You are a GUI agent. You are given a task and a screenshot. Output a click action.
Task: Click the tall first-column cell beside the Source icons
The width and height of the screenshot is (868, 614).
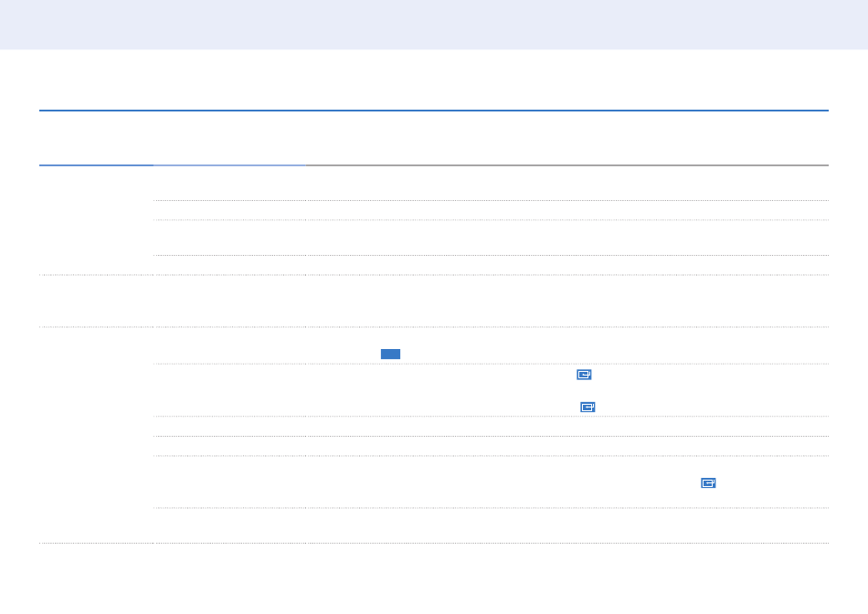click(x=96, y=435)
